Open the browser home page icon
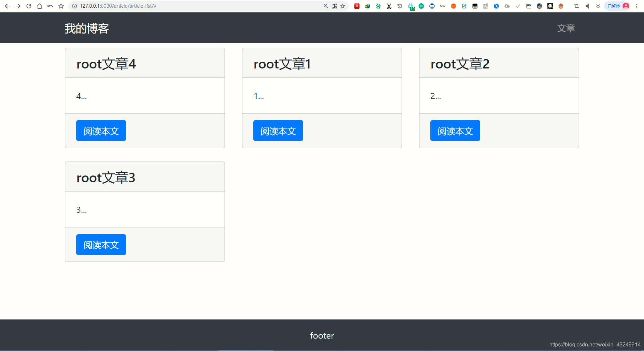The width and height of the screenshot is (644, 351). (40, 6)
